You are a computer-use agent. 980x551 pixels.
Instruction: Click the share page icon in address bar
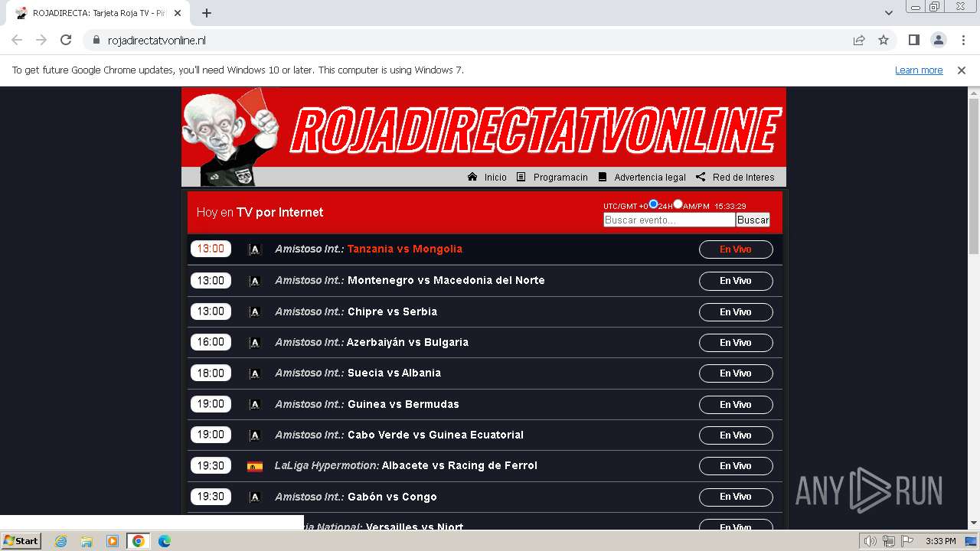(859, 41)
